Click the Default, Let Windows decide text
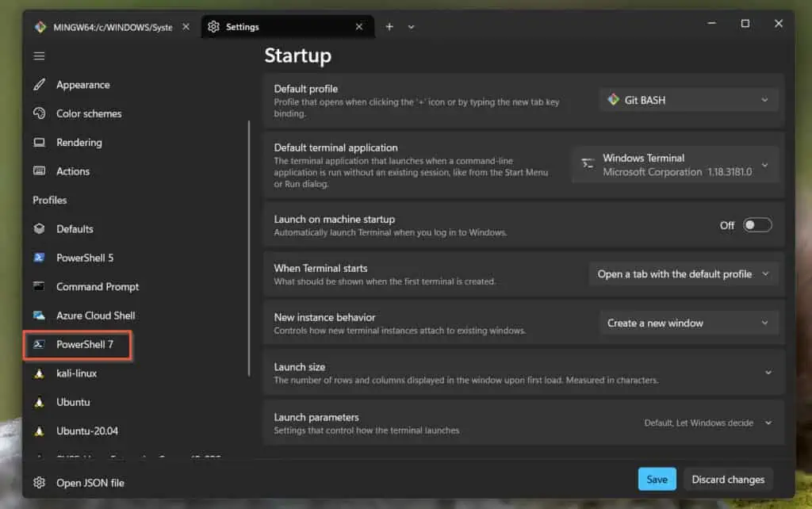This screenshot has height=509, width=812. point(699,423)
